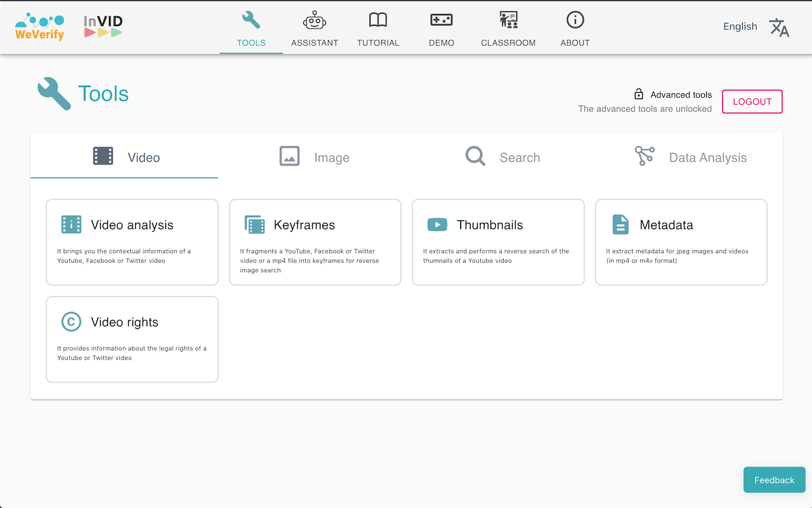812x508 pixels.
Task: Open the English language selector
Action: coord(740,26)
